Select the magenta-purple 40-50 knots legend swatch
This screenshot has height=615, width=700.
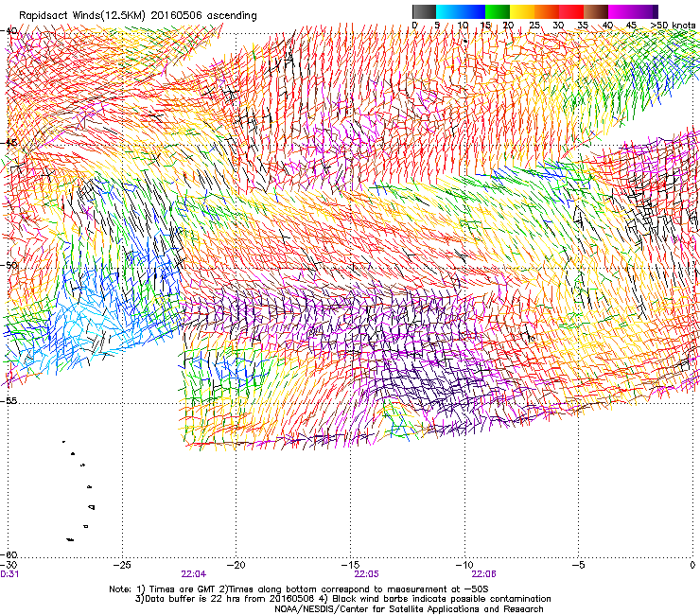(633, 11)
